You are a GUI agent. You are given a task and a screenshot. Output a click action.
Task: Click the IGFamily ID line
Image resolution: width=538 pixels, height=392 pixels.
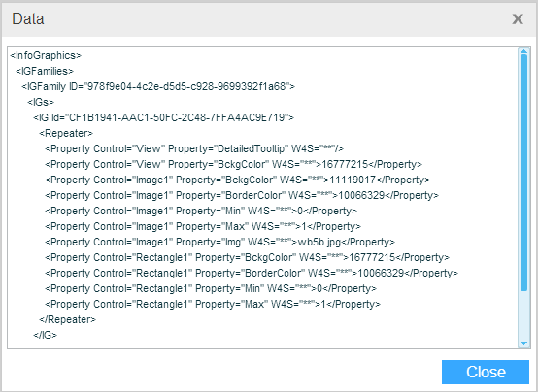pyautogui.click(x=158, y=86)
